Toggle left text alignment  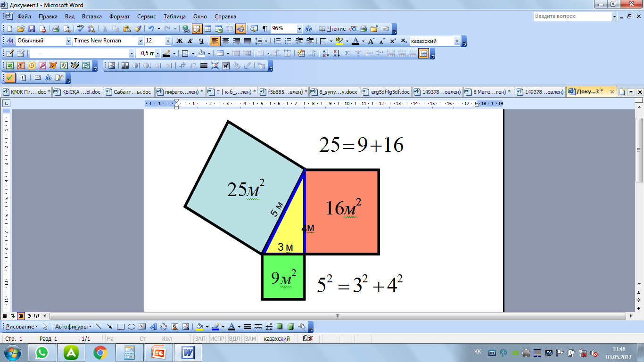(215, 41)
